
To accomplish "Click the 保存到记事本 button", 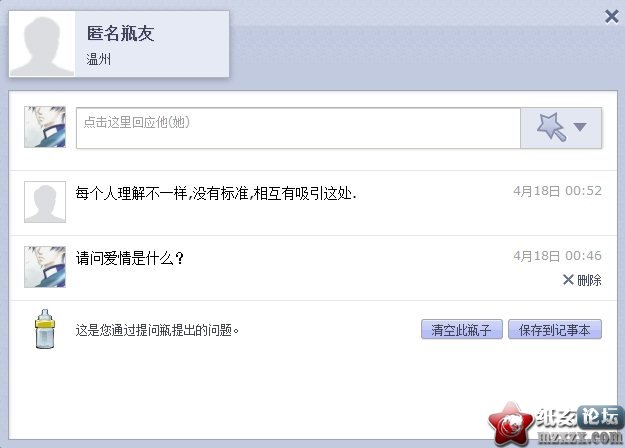I will [x=554, y=330].
